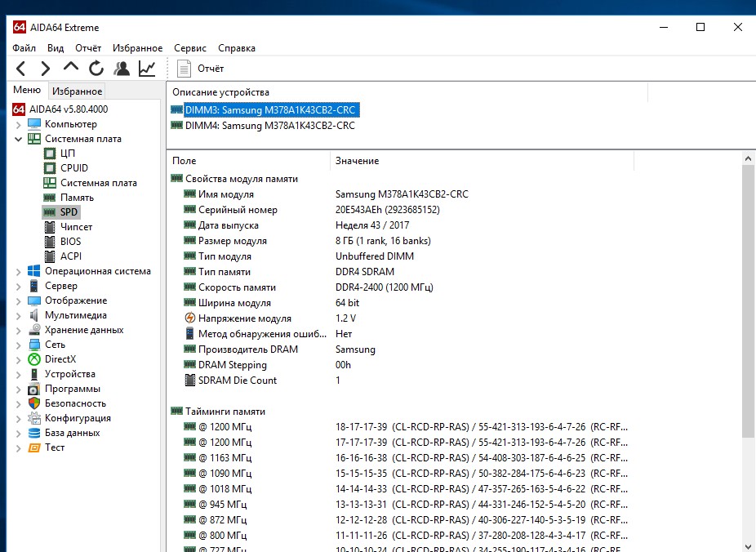Image resolution: width=756 pixels, height=552 pixels.
Task: Expand the Операционная система node
Action: pyautogui.click(x=18, y=272)
